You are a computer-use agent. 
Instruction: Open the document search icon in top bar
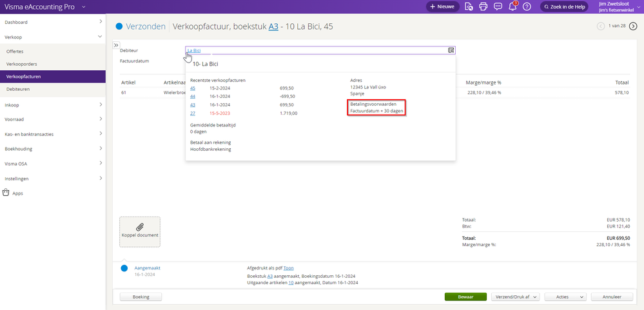coord(469,6)
